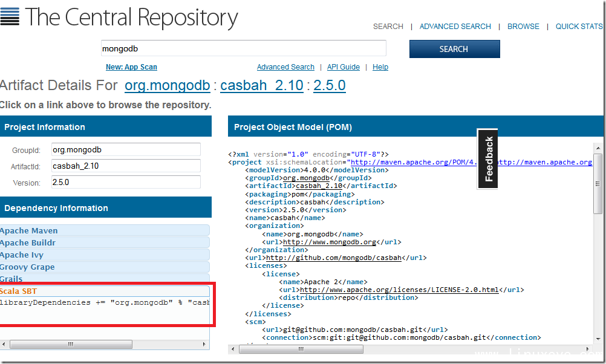Image resolution: width=606 pixels, height=364 pixels.
Task: Click up arrow of POM vertical scrollbar
Action: pos(598,148)
